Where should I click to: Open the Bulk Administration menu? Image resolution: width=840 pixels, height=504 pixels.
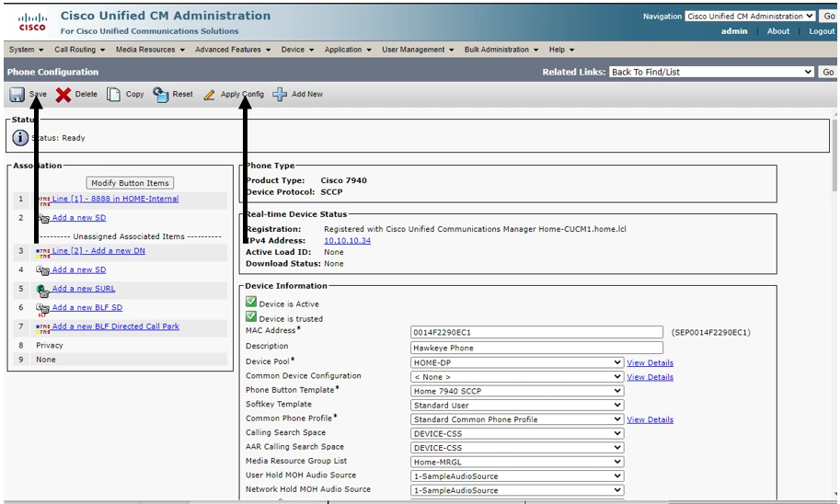[501, 50]
